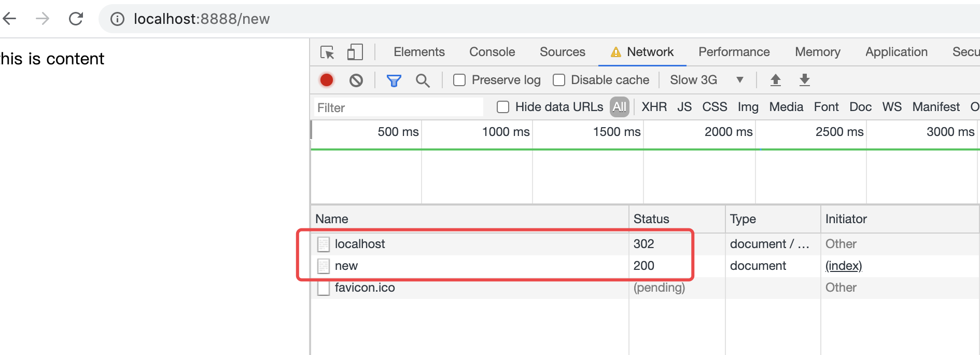Reload the page with refresh icon
This screenshot has height=355, width=980.
76,19
